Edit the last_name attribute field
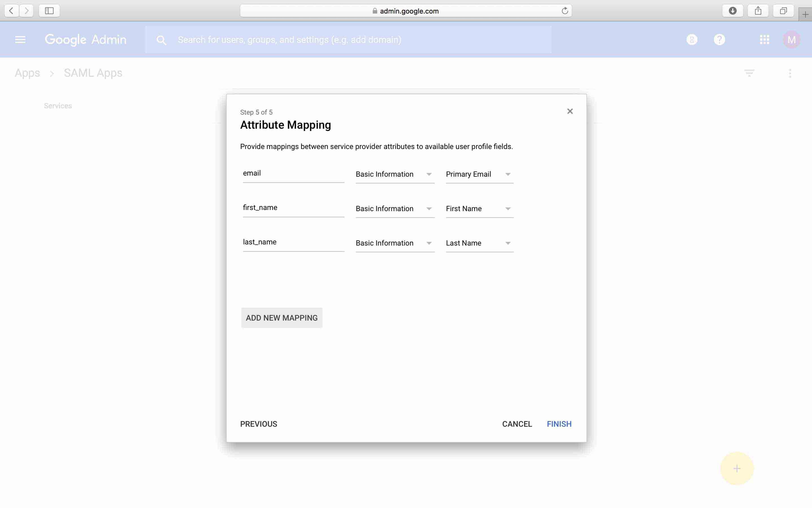Screen dimensions: 812x508 [x=293, y=242]
